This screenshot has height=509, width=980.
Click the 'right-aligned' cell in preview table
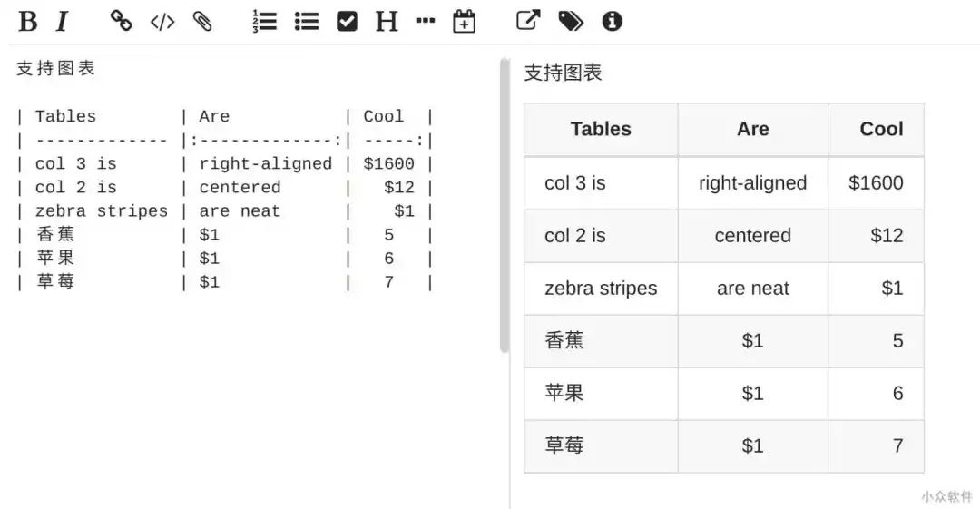pos(752,183)
